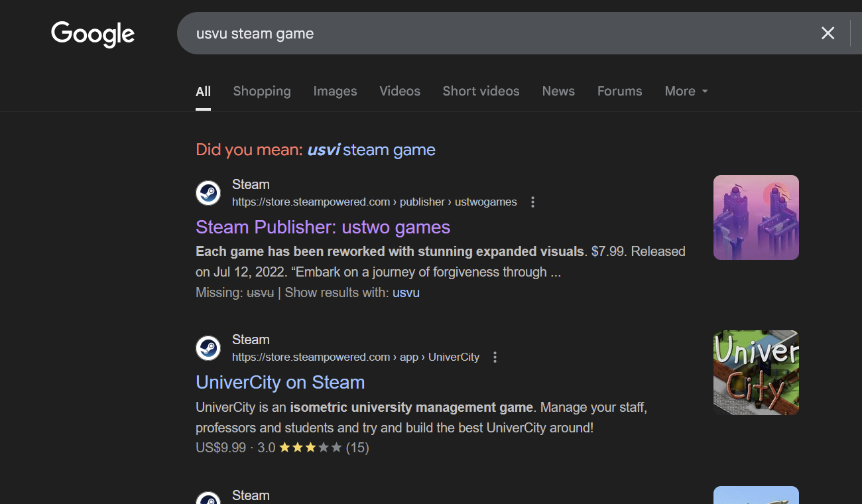862x504 pixels.
Task: Open the Videos tab
Action: tap(400, 92)
